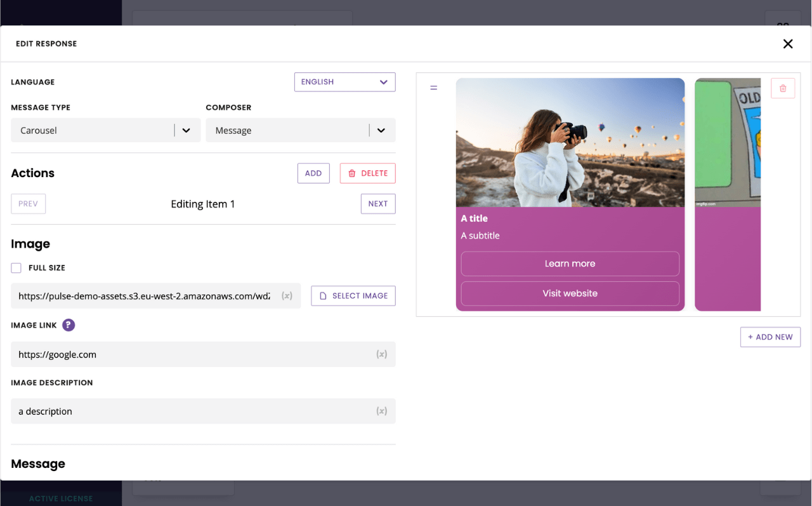The image size is (812, 506).
Task: Click Learn more on the preview card
Action: [570, 263]
